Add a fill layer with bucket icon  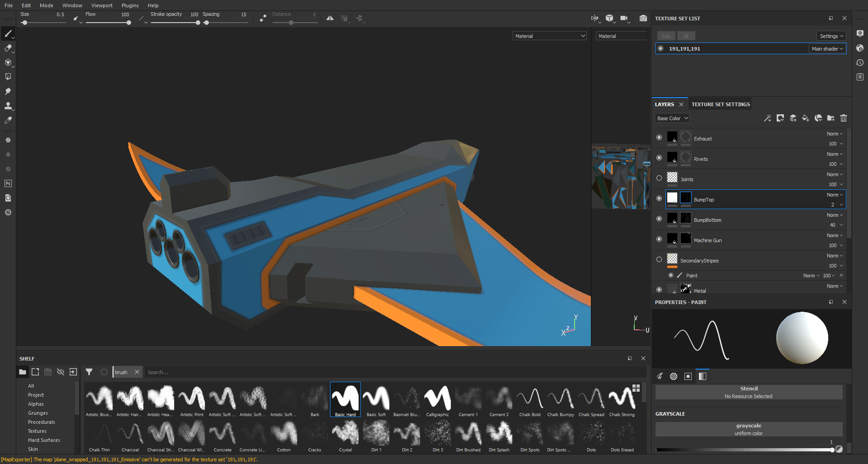(x=806, y=118)
